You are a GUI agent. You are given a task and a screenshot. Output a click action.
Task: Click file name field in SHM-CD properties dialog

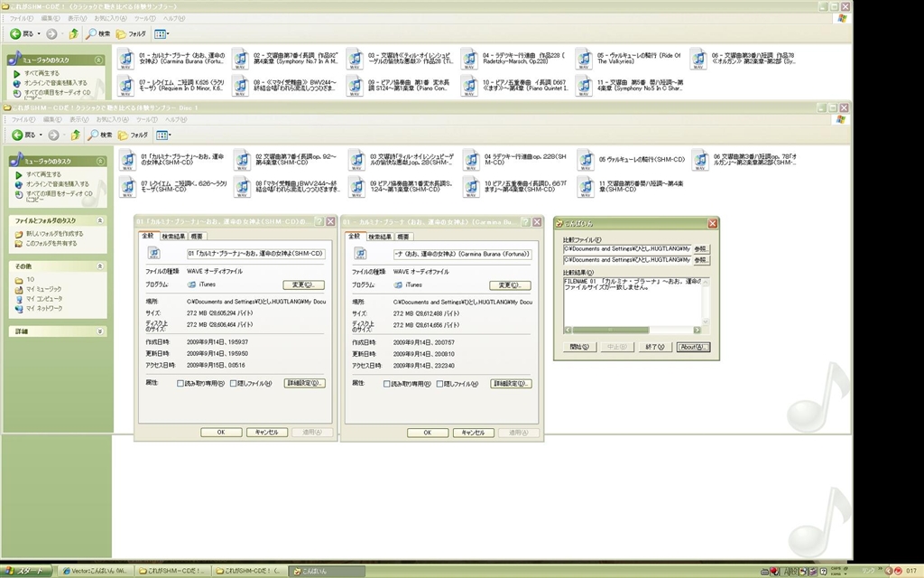tap(255, 254)
